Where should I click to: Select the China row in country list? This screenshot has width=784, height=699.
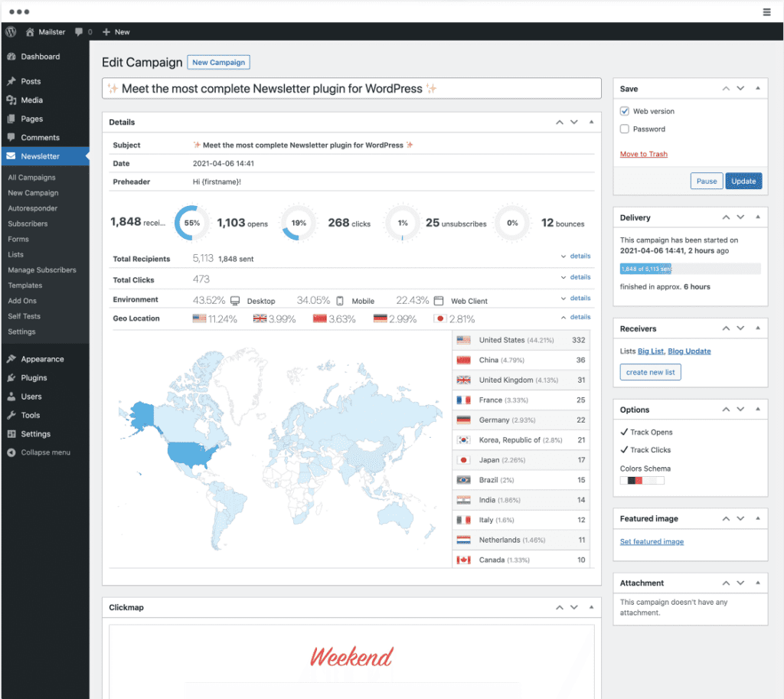pyautogui.click(x=521, y=360)
